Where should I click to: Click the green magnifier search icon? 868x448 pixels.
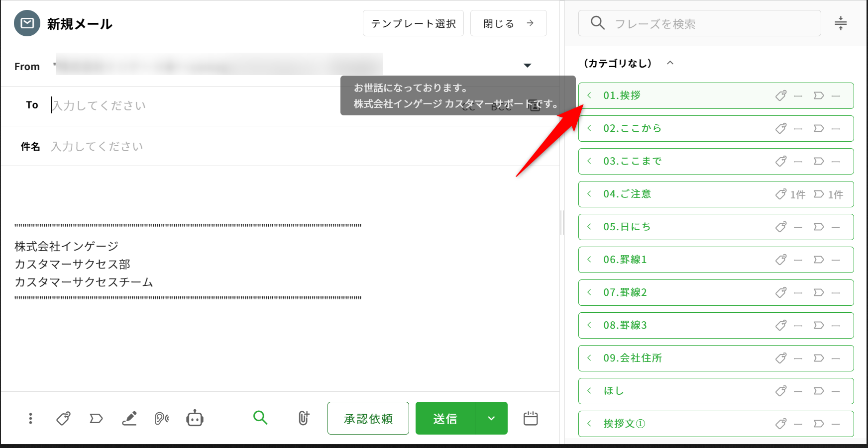pos(260,418)
